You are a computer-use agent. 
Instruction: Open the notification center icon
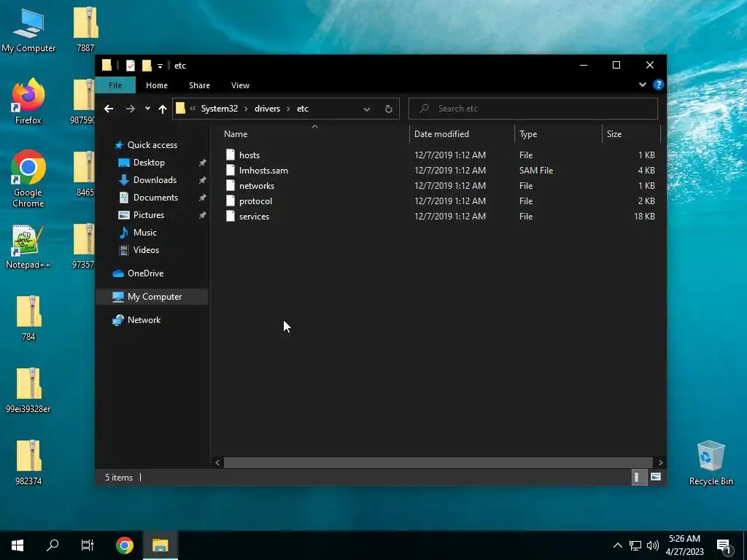point(724,545)
